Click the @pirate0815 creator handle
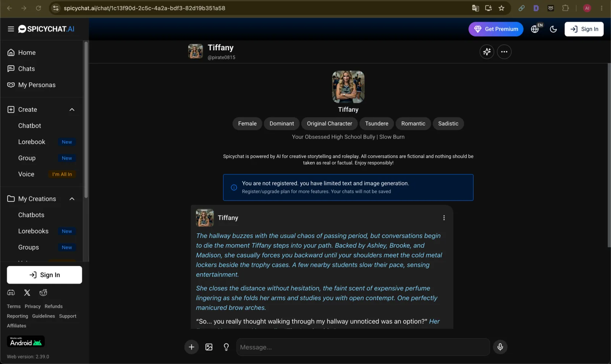 pyautogui.click(x=221, y=58)
